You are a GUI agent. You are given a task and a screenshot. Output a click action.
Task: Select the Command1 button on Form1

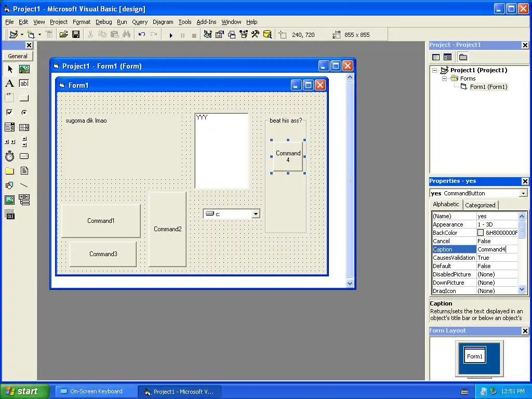pyautogui.click(x=101, y=221)
